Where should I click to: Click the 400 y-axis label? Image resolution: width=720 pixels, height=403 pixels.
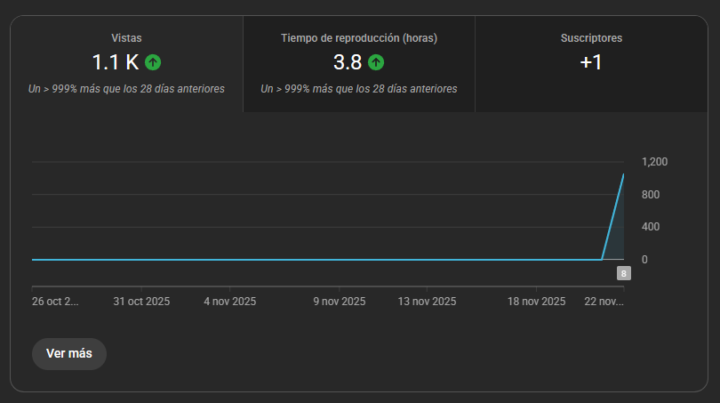[x=651, y=227]
